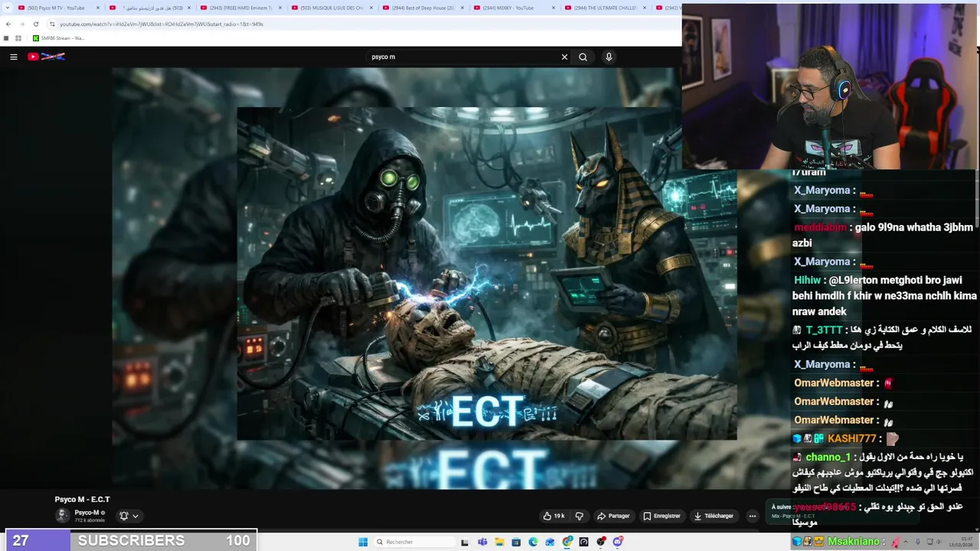980x551 pixels.
Task: Switch to the Arabic-titled (503) tab
Action: (148, 8)
